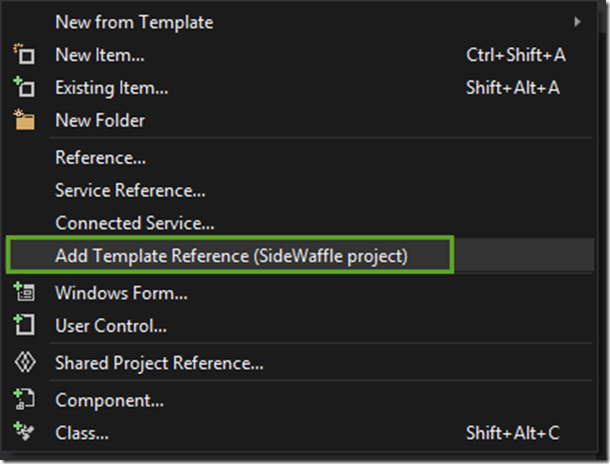Image resolution: width=610 pixels, height=464 pixels.
Task: Click the New Folder icon
Action: coord(24,119)
